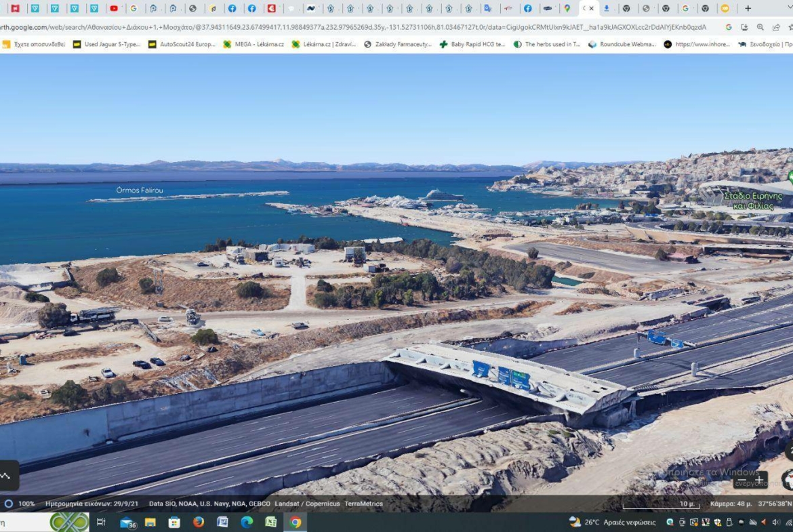The height and width of the screenshot is (532, 793).
Task: Launch Excel from the taskbar
Action: [x=270, y=522]
